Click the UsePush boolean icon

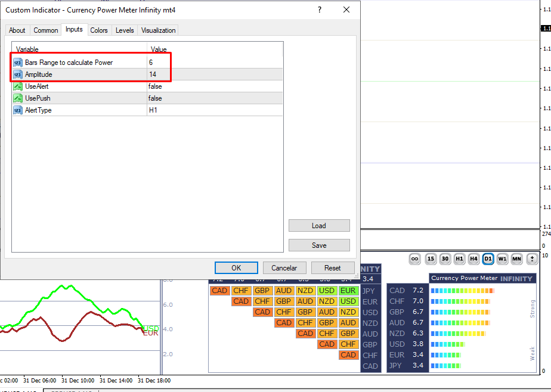(x=17, y=99)
